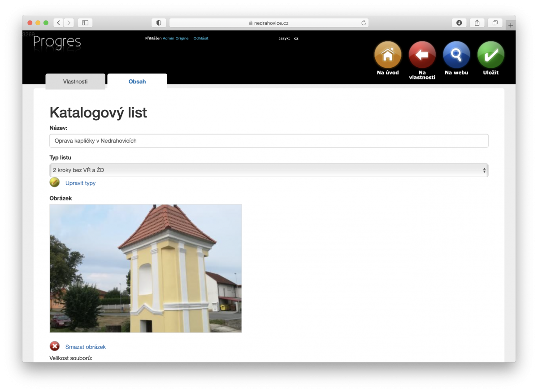Click the chapel image preview

tap(145, 268)
